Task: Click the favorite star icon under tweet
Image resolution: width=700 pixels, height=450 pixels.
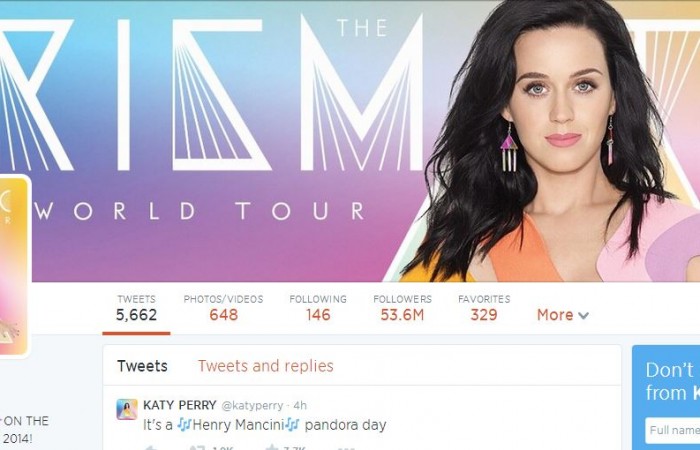Action: coord(272,447)
